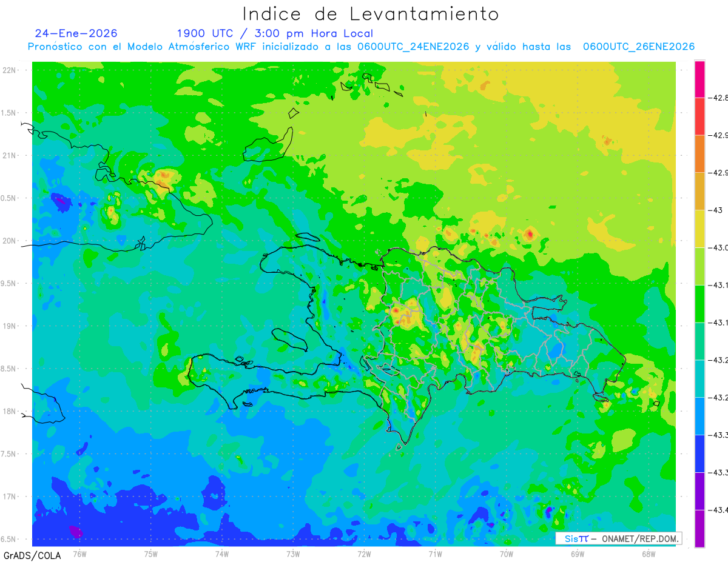Click the '68W' longitude label
The width and height of the screenshot is (728, 562).
pos(649,554)
